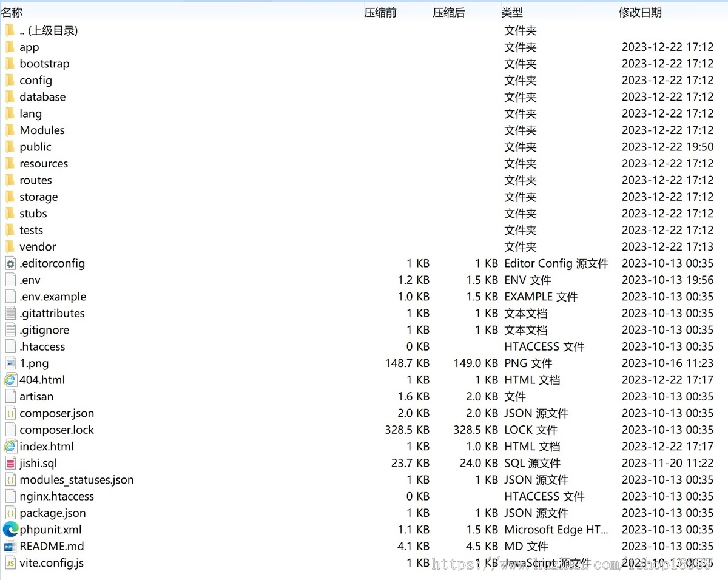The width and height of the screenshot is (728, 580).
Task: Click public folder's date 2023-12-22 19:50
Action: 667,147
